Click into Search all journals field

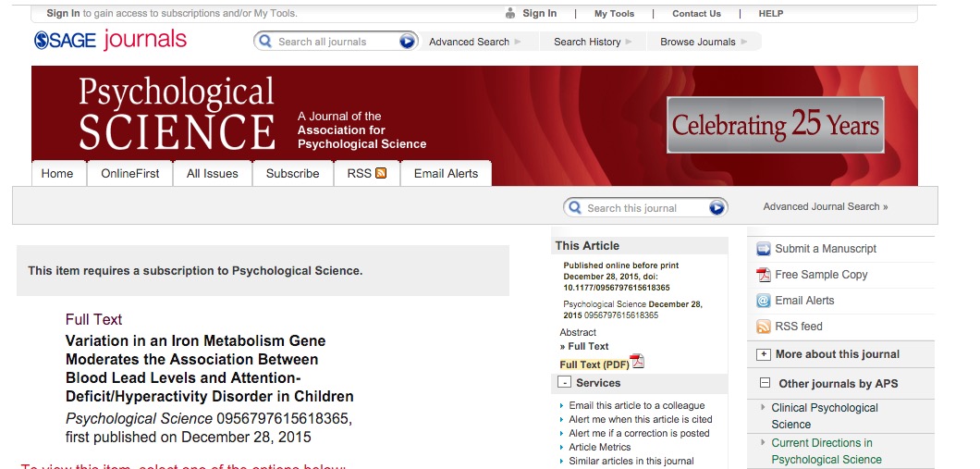(x=336, y=42)
